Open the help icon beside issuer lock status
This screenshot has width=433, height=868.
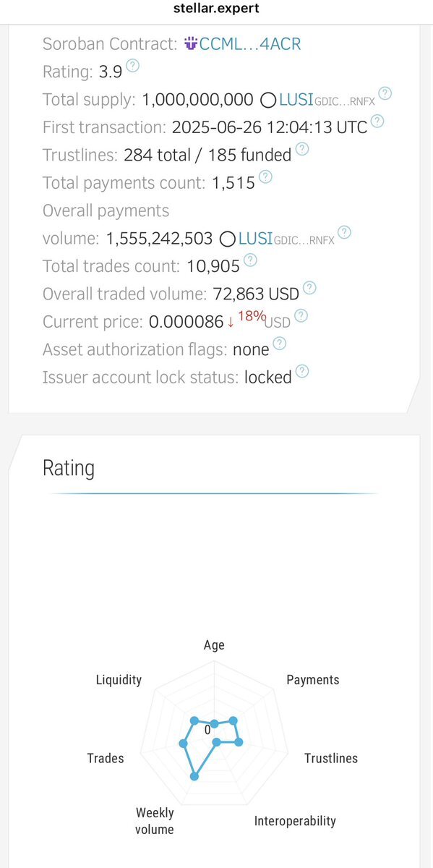[x=302, y=371]
